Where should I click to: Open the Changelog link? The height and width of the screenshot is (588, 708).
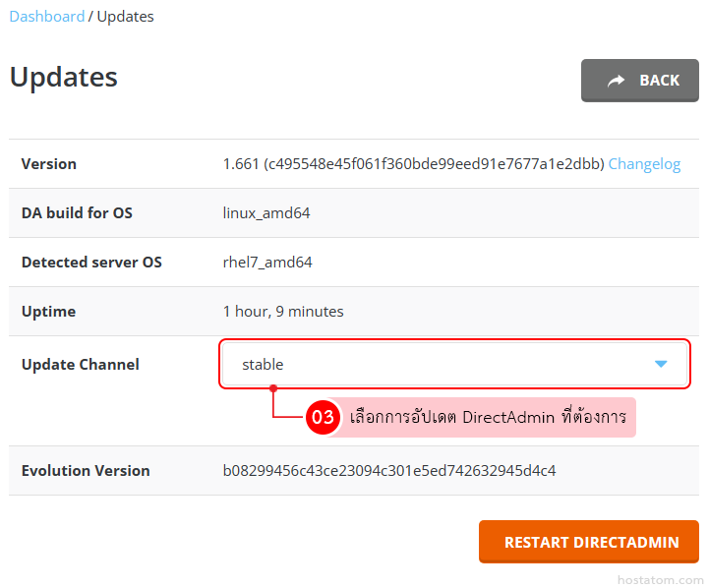[x=644, y=164]
